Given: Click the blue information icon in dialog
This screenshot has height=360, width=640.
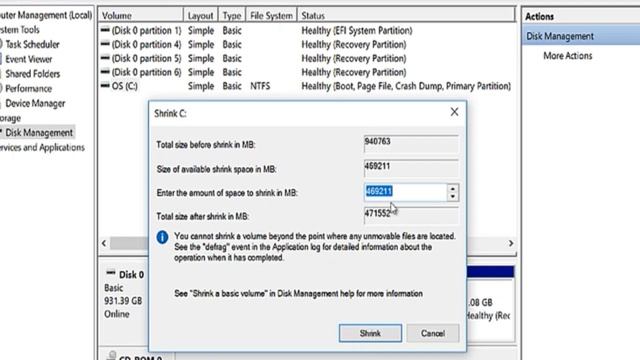Looking at the screenshot, I should coord(162,237).
